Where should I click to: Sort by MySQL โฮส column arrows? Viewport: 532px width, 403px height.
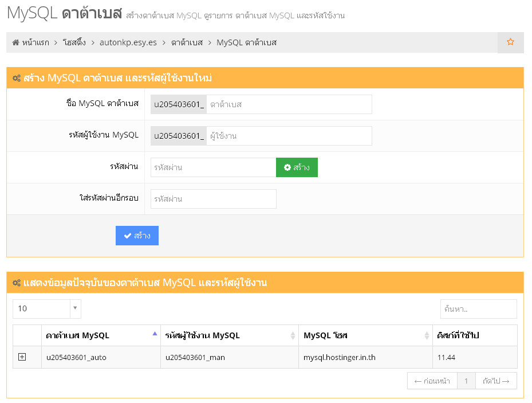[427, 335]
